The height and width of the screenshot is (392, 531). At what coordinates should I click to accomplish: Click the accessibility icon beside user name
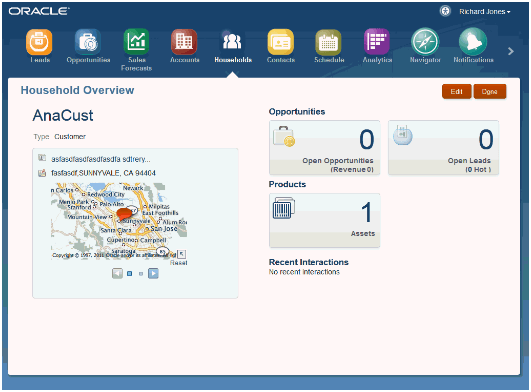pyautogui.click(x=445, y=11)
